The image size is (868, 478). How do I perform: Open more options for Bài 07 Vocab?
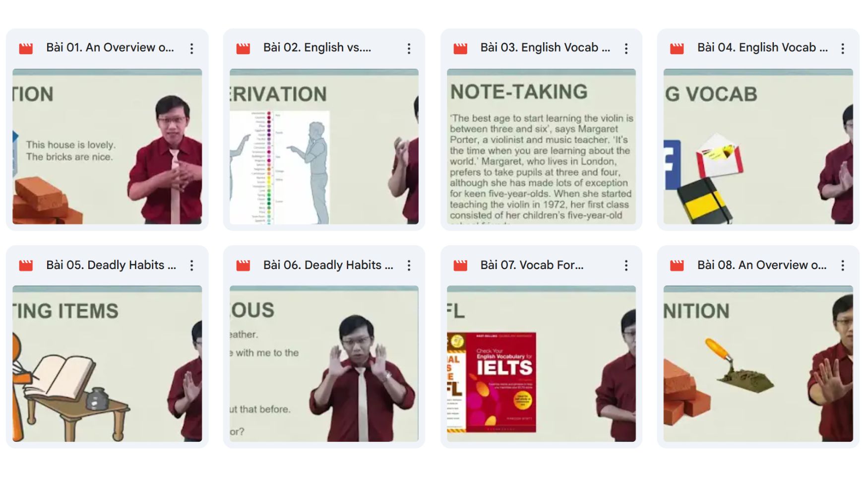[x=626, y=266]
